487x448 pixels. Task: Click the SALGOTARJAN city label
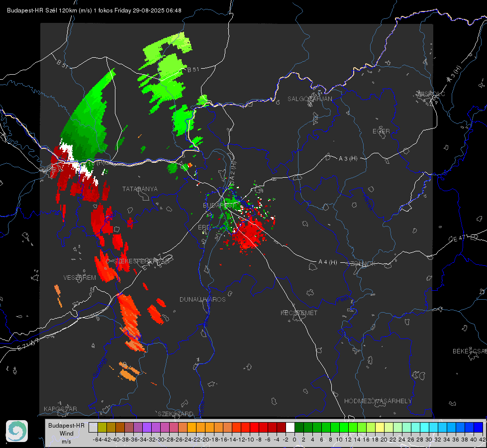point(309,99)
